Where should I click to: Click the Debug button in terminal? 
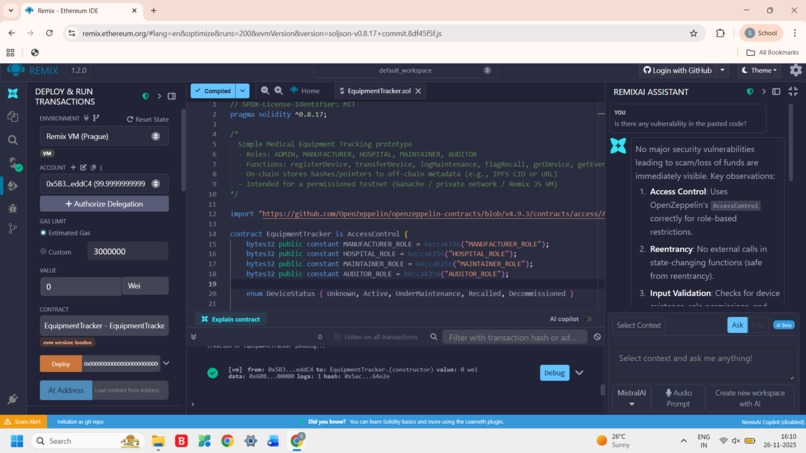click(554, 373)
